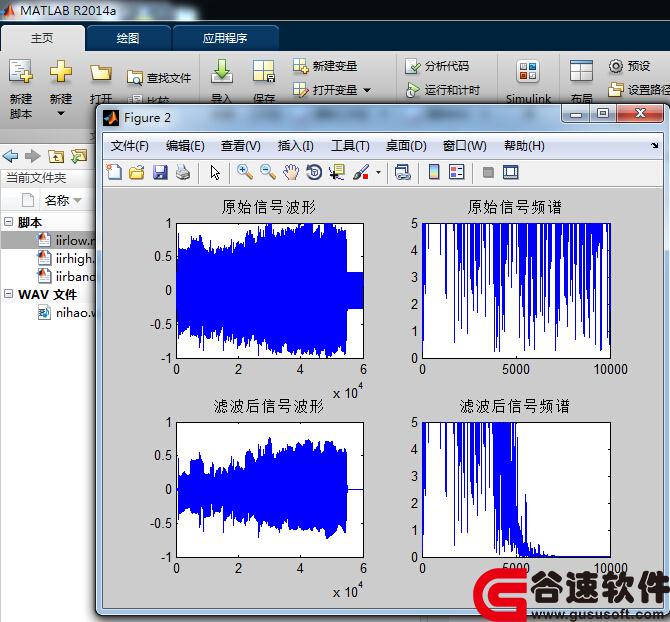The width and height of the screenshot is (670, 622).
Task: Open the brush color dropdown arrow
Action: 378,173
